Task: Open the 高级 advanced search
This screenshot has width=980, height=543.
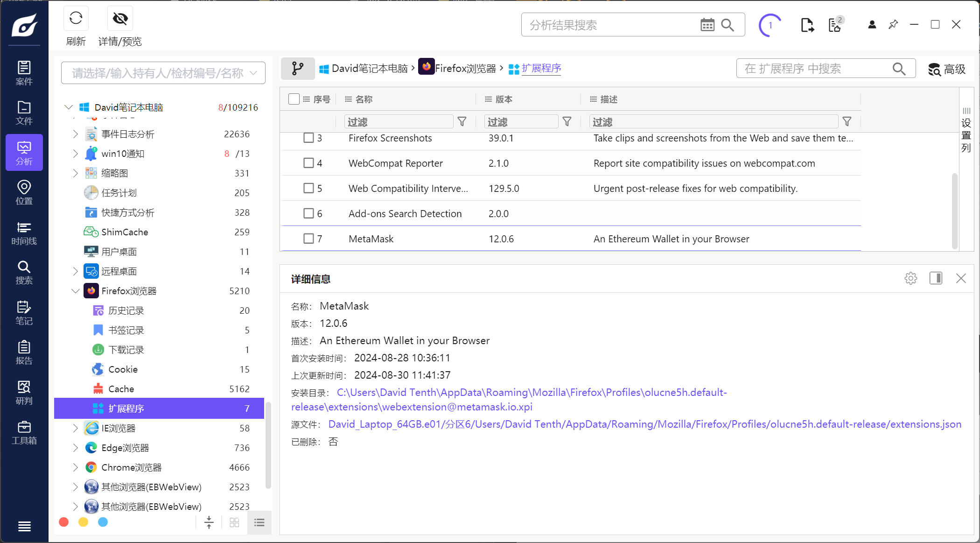Action: pos(946,69)
